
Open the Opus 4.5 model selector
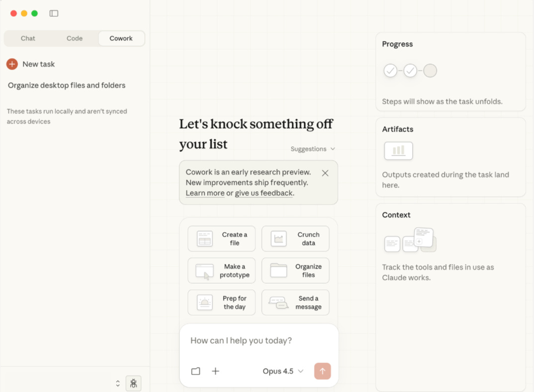click(x=283, y=371)
